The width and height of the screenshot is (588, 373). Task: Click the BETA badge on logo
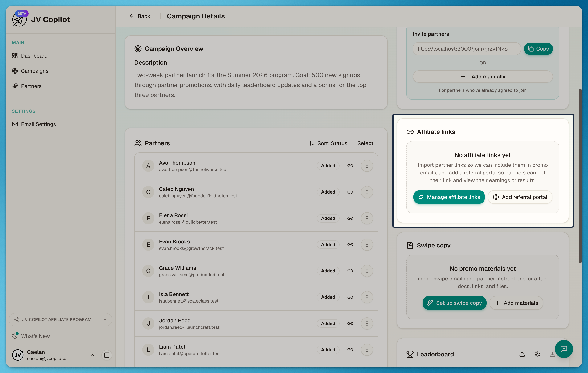pyautogui.click(x=22, y=14)
